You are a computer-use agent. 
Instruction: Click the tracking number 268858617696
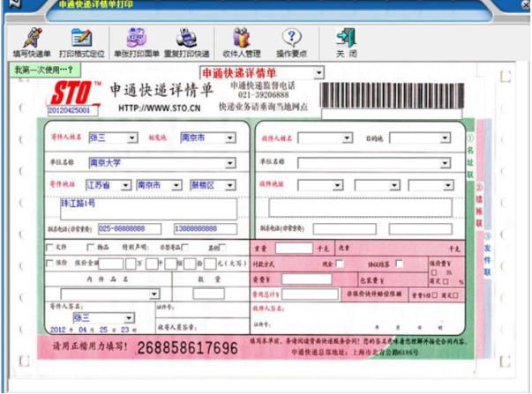coord(188,348)
